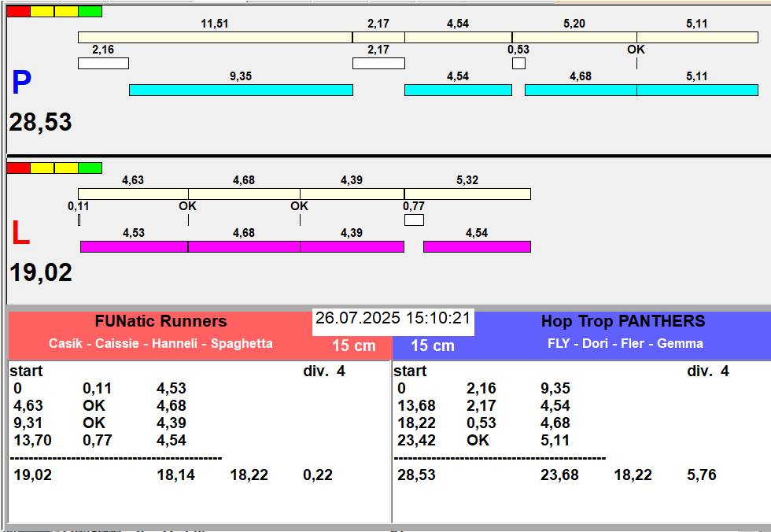Click the green start light in lane L
Screen dimensions: 771x532
pyautogui.click(x=90, y=168)
